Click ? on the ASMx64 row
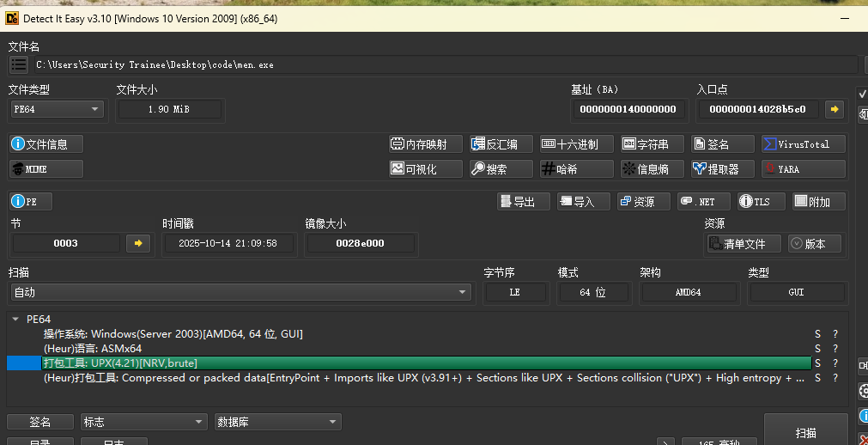Viewport: 868px width, 445px height. (835, 349)
